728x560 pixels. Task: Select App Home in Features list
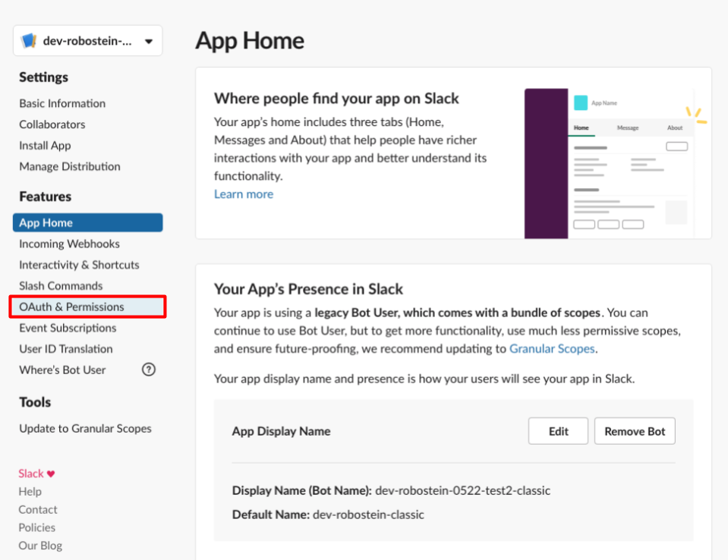tap(88, 222)
